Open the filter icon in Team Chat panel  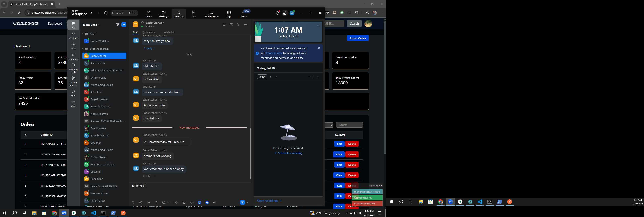click(x=118, y=25)
